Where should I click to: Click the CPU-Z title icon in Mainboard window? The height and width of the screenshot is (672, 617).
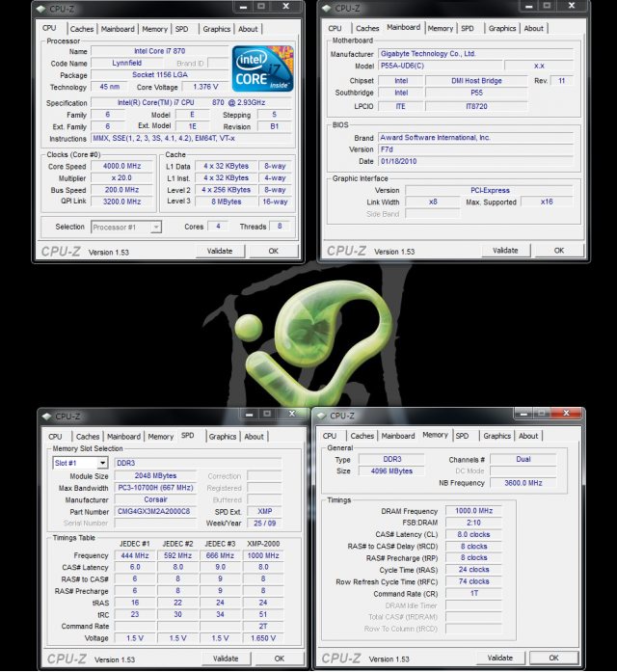point(327,8)
